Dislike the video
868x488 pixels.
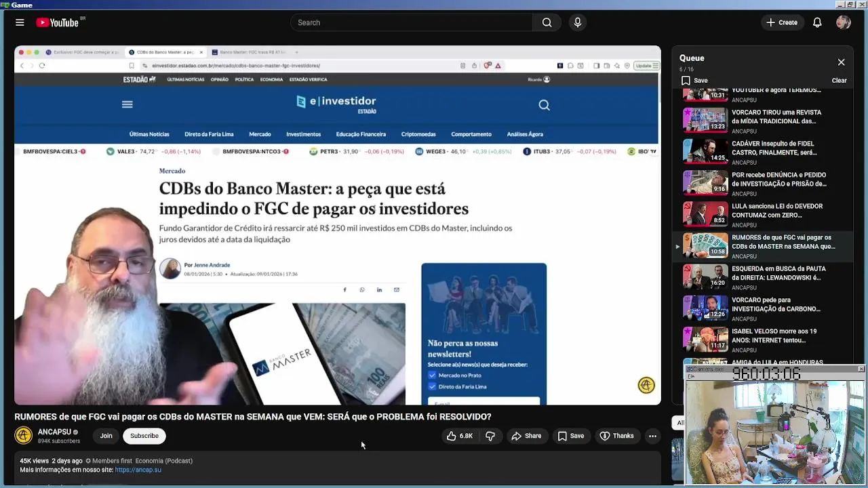tap(490, 436)
